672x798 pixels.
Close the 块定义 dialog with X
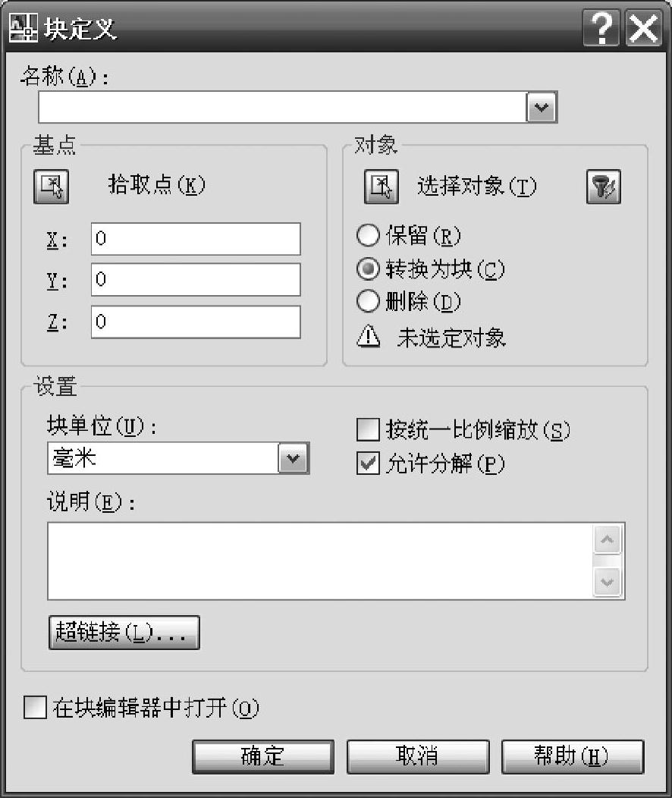pyautogui.click(x=644, y=30)
